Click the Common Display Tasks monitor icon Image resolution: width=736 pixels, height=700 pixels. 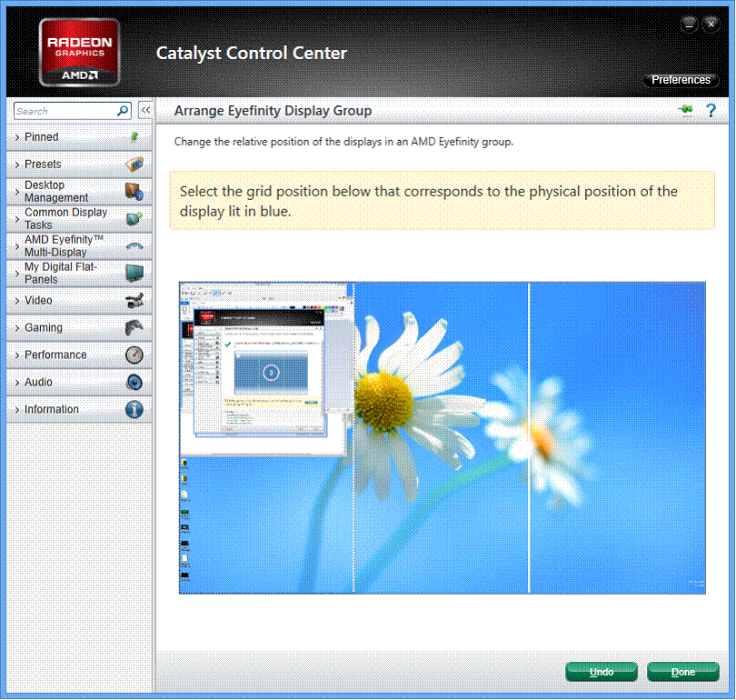point(134,219)
